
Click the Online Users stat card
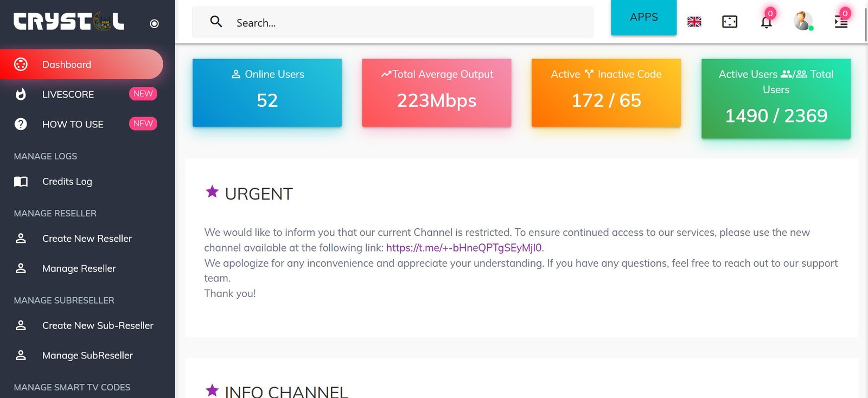pos(267,93)
